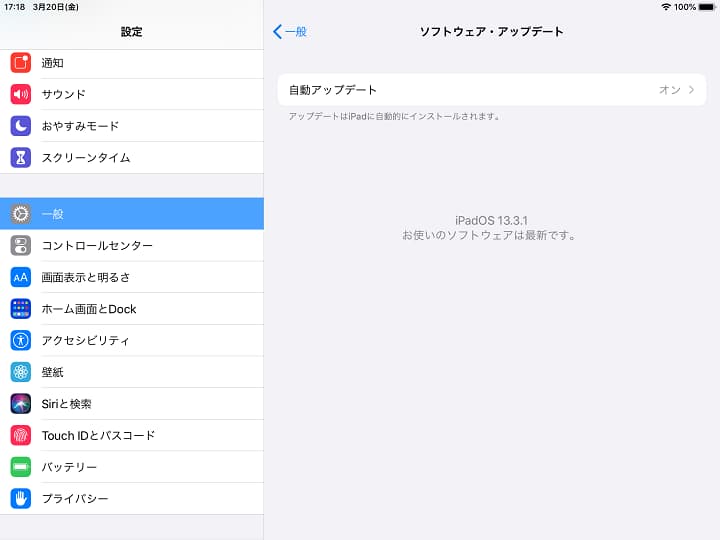Open コントロールセンター settings row
The height and width of the screenshot is (540, 720).
click(132, 245)
